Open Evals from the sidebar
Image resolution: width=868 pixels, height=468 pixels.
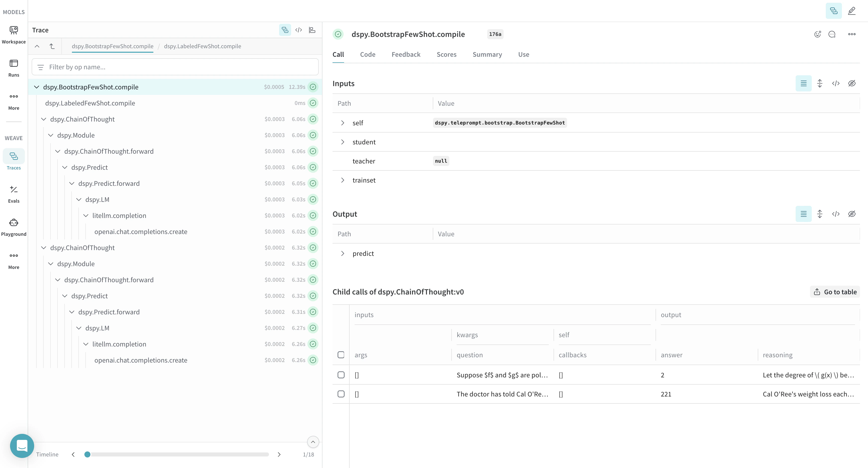pos(14,194)
